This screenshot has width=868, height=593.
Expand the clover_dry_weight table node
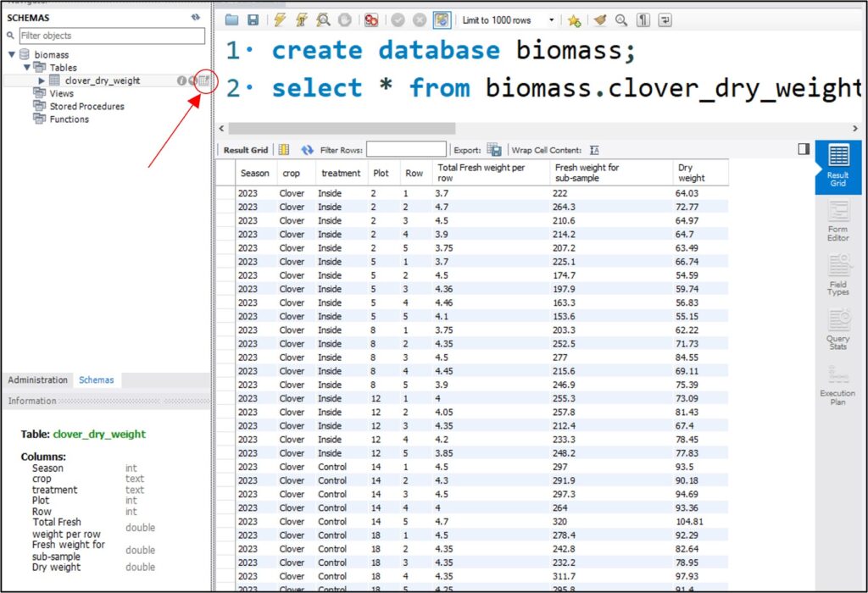[42, 80]
